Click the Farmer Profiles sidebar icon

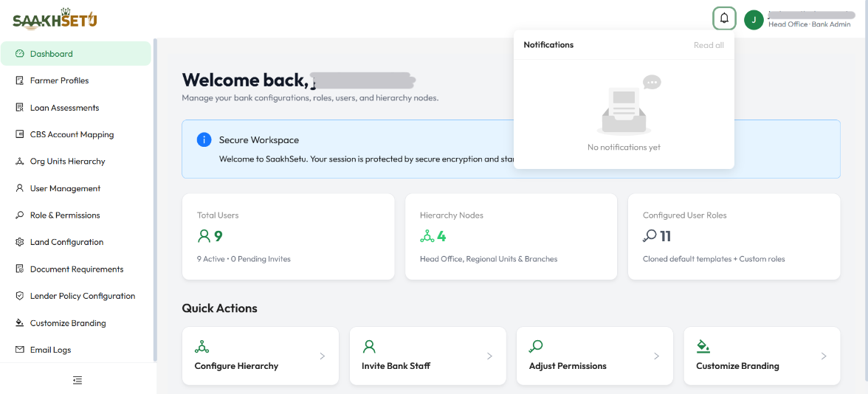(20, 81)
